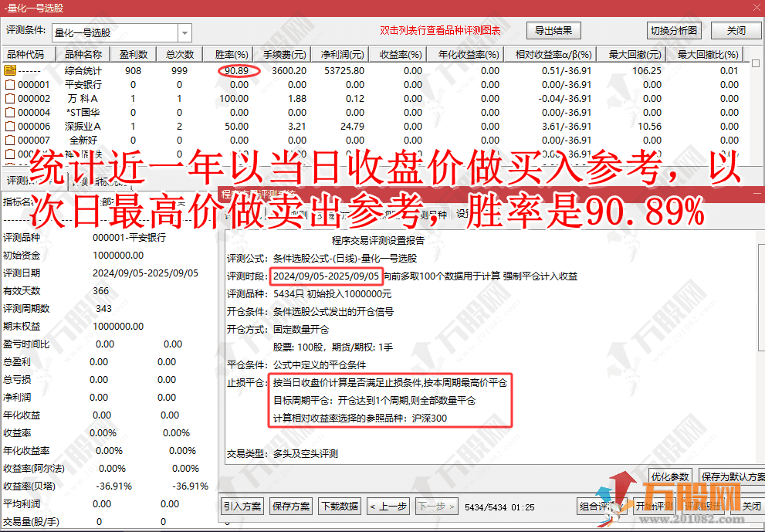Open the 评测条件 dropdown arrow

[185, 33]
